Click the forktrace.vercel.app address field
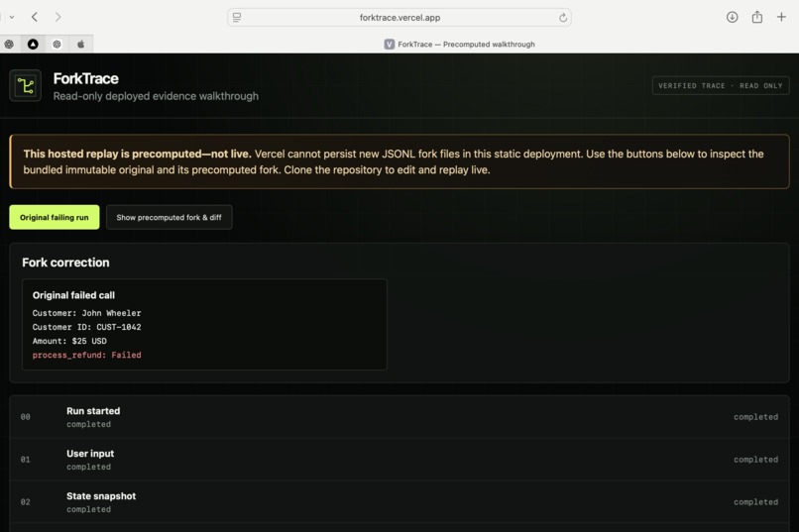 (x=399, y=17)
